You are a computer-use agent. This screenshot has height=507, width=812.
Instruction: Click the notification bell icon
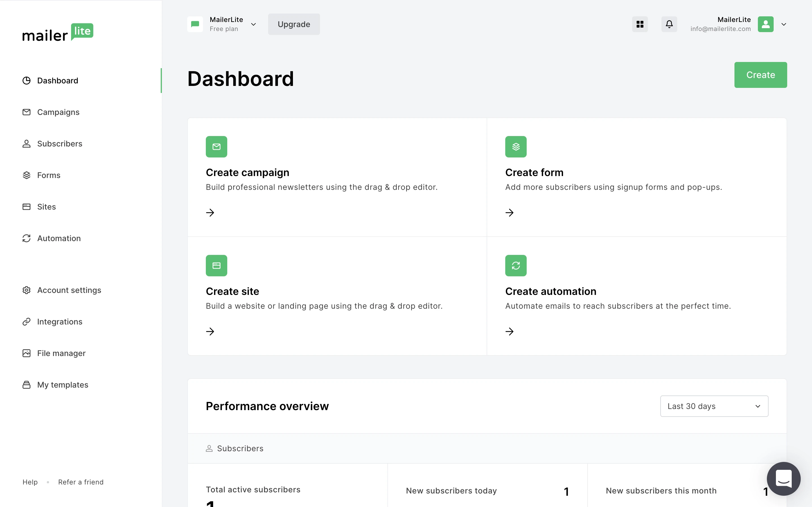669,24
